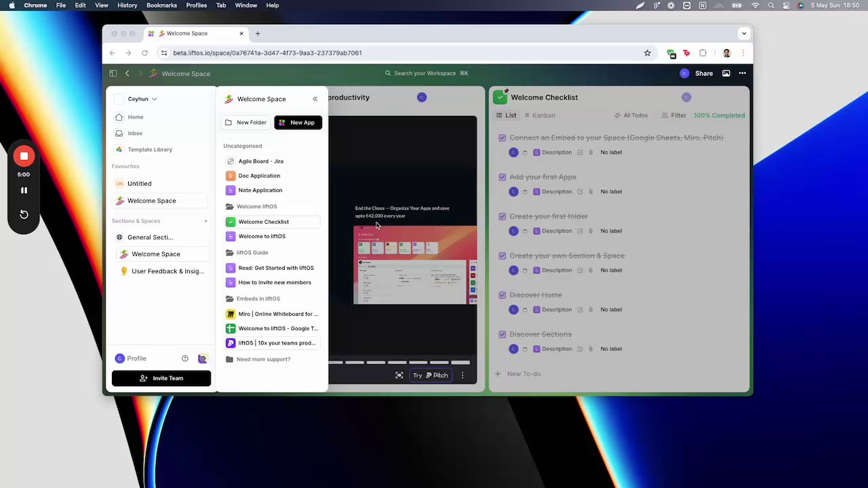Click the Invite Team button
This screenshot has width=868, height=488.
click(x=161, y=378)
